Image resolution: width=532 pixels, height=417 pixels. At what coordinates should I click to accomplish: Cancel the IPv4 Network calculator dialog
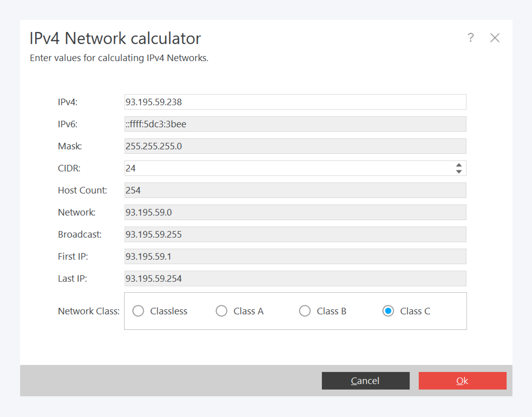tap(365, 381)
